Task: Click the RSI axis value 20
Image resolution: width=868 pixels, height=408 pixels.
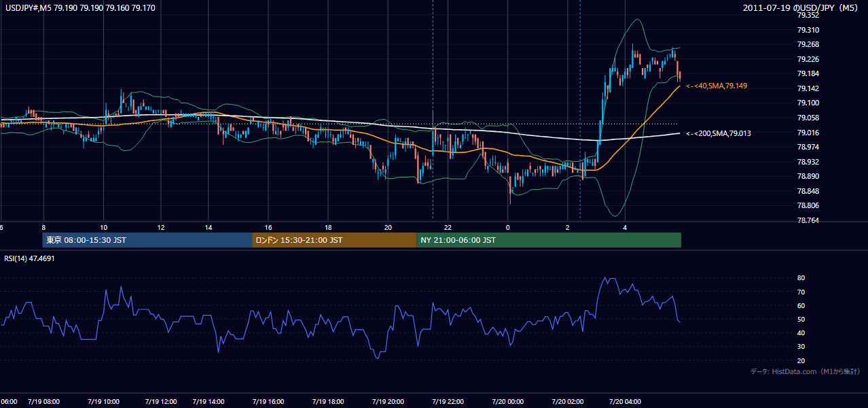Action: point(801,360)
